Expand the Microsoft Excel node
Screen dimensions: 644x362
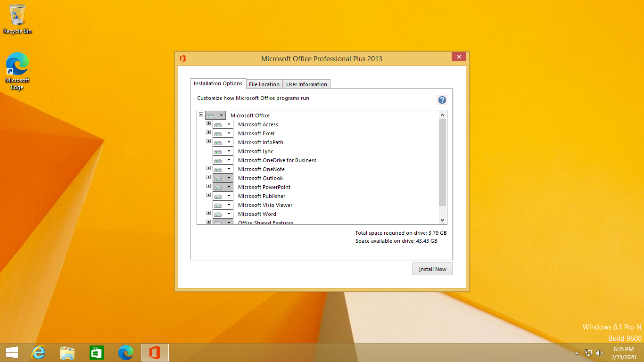[x=208, y=132]
